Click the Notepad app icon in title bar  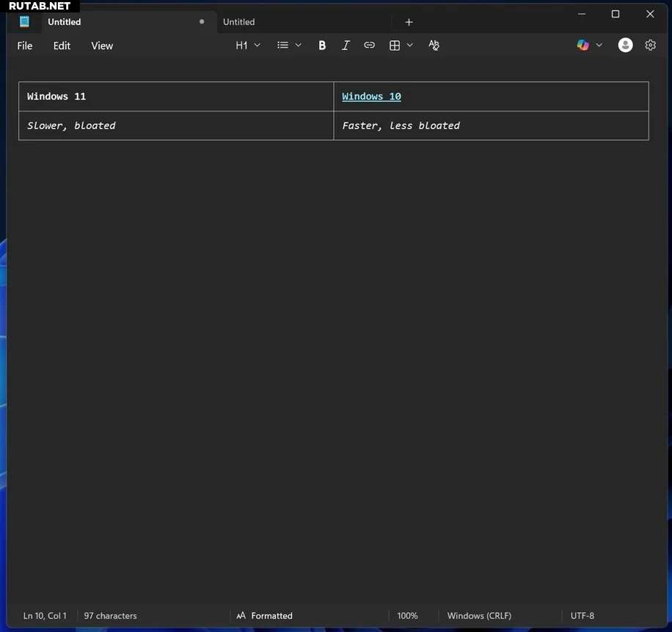point(25,22)
